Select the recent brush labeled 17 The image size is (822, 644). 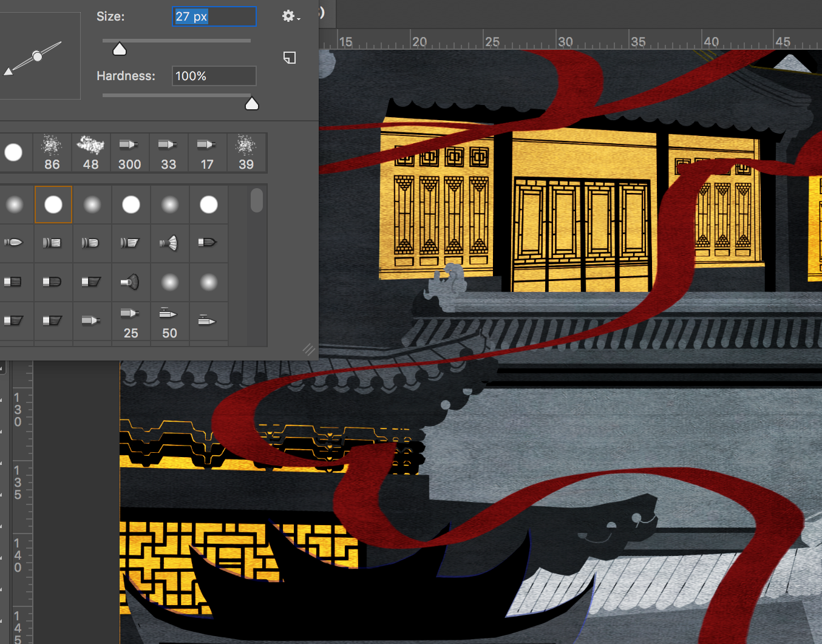(207, 152)
